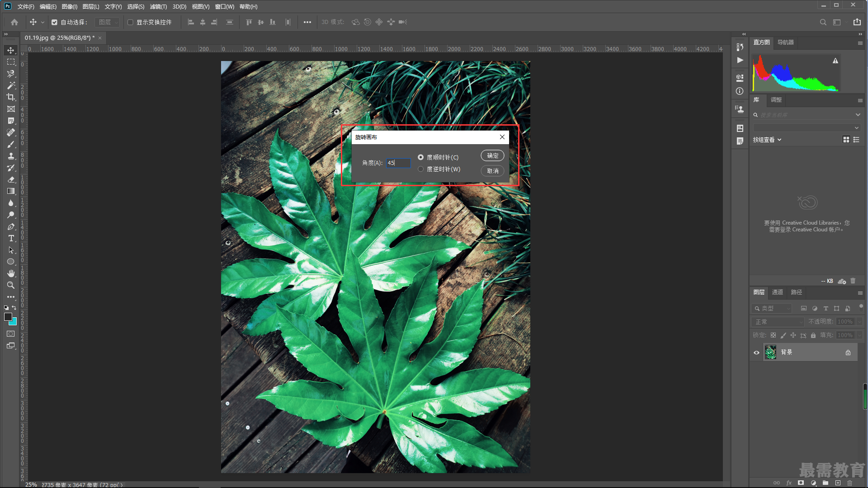Open the Info panel icon
This screenshot has height=488, width=868.
[740, 91]
